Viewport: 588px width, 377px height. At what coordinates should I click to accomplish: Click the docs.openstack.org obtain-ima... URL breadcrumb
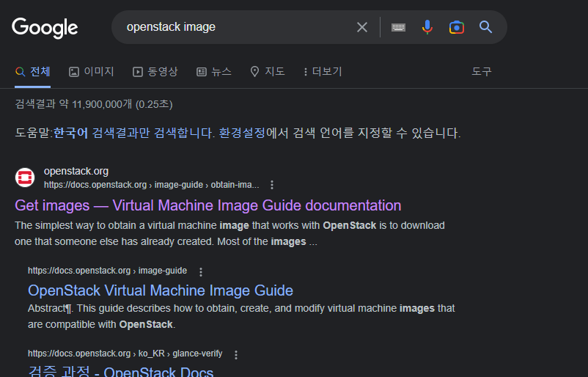(152, 185)
